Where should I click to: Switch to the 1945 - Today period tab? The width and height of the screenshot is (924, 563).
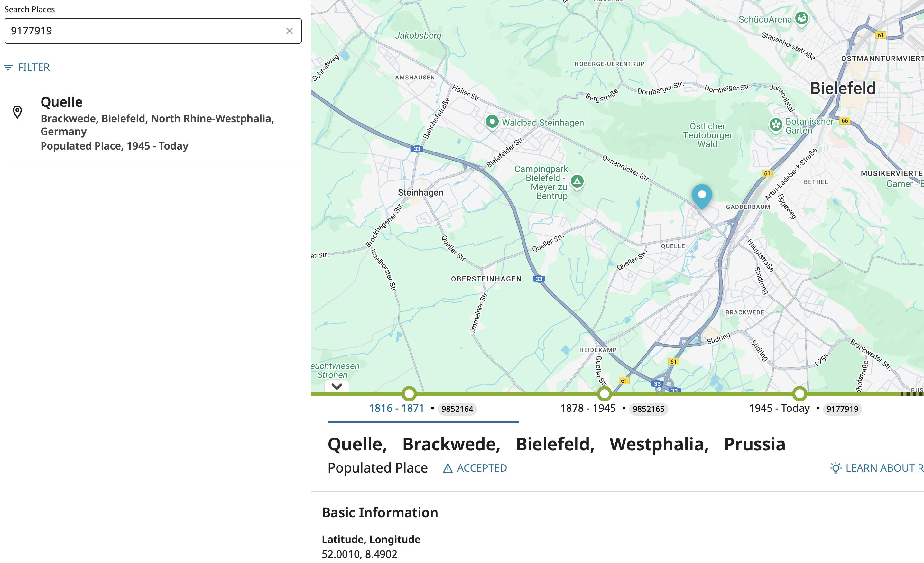point(779,409)
